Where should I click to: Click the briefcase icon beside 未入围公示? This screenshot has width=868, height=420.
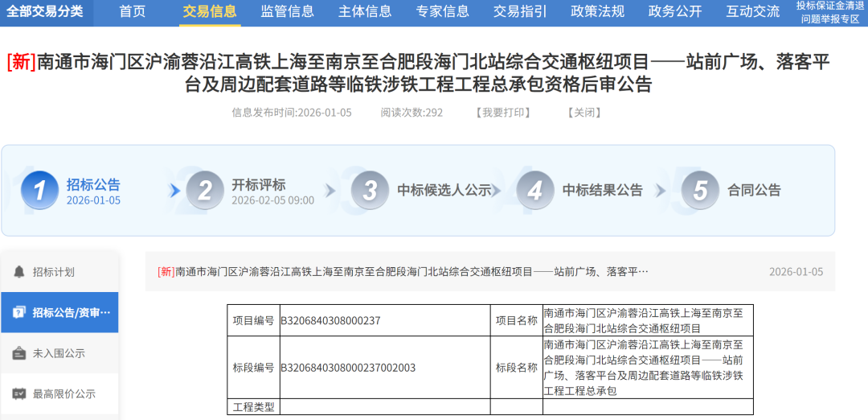pos(19,353)
